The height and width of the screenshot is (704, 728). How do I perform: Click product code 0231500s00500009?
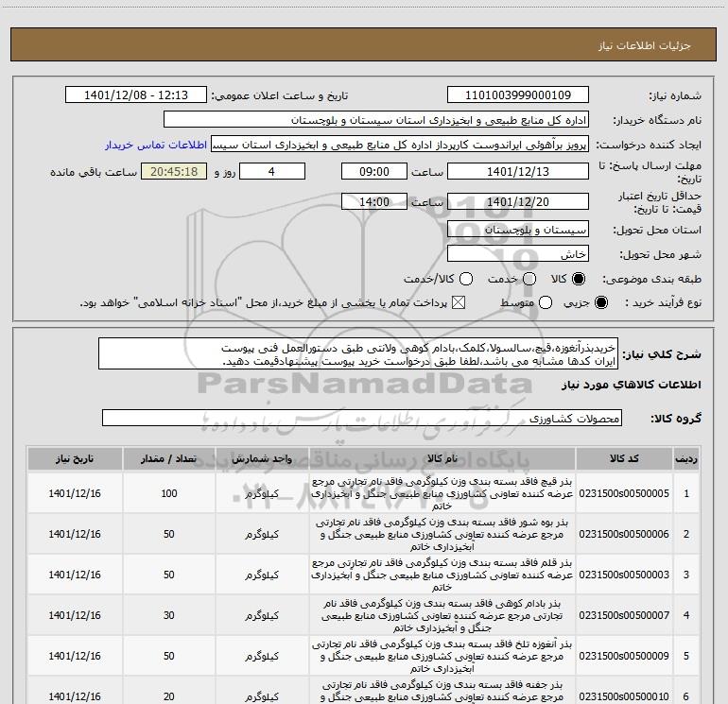(x=624, y=656)
